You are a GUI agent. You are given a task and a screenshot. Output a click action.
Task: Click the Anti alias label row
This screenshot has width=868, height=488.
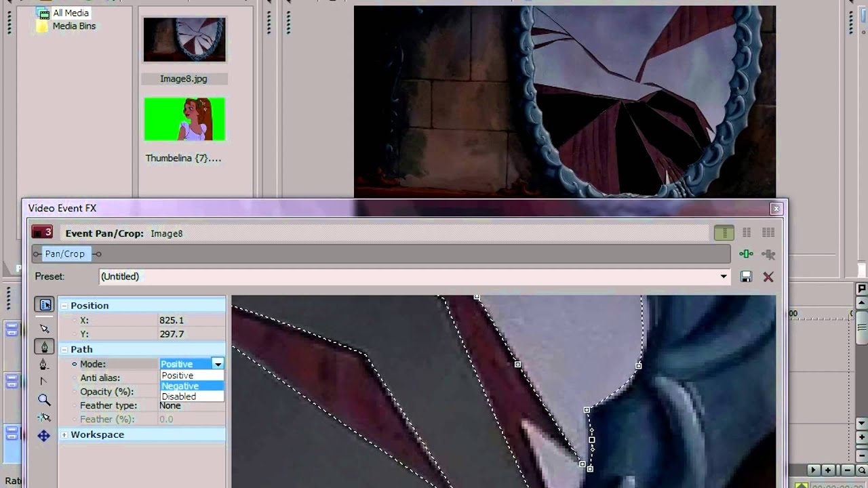(100, 378)
